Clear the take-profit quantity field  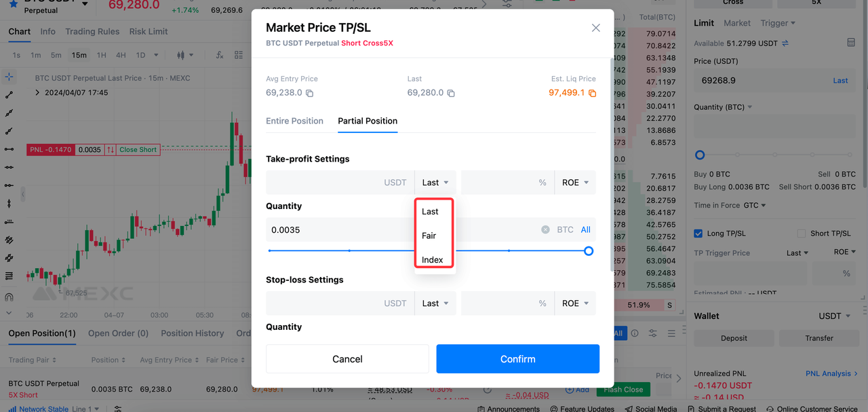(545, 230)
